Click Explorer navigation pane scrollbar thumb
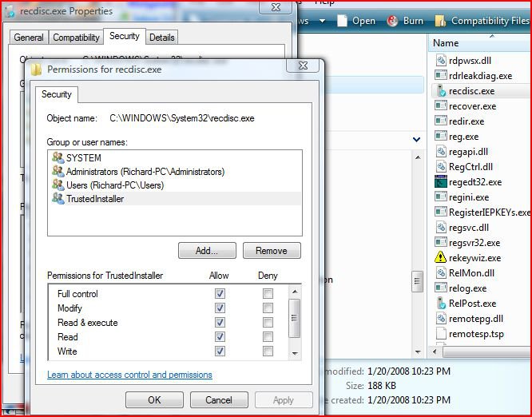Screen dimensions: 532x417 coord(417,281)
